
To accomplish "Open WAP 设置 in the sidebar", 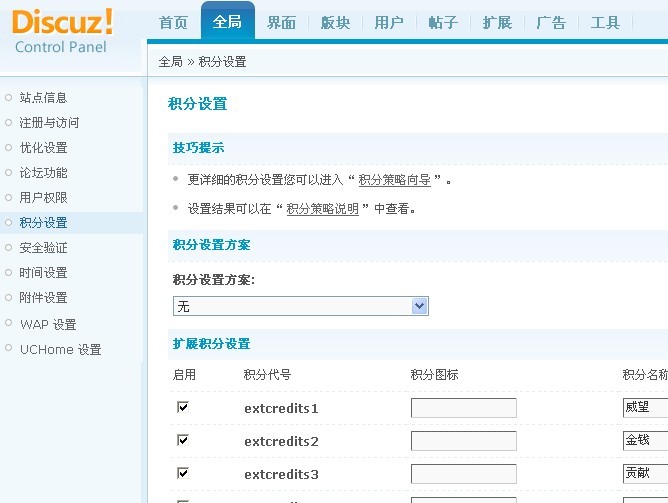I will [48, 325].
